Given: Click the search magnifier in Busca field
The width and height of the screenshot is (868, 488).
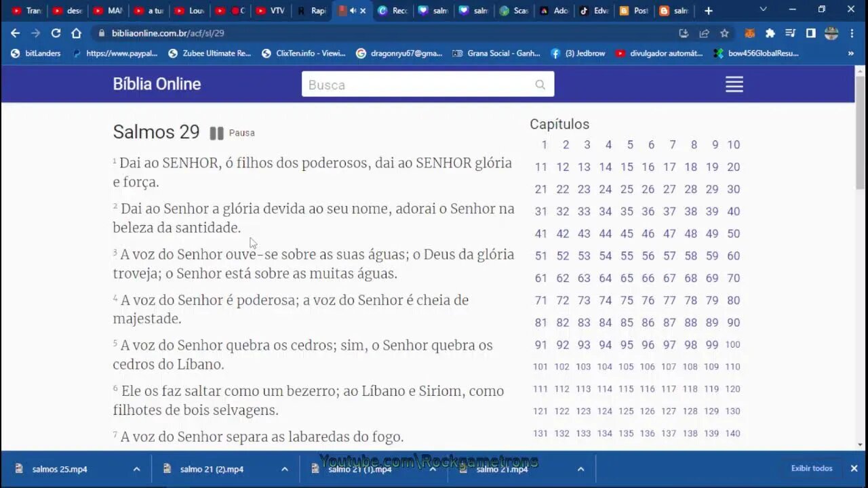Looking at the screenshot, I should pos(540,85).
